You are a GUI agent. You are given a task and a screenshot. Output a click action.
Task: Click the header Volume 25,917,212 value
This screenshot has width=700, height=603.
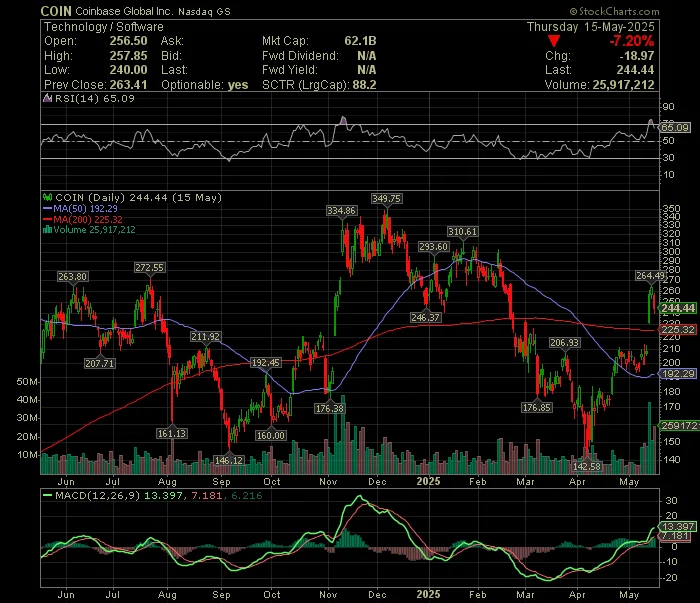click(x=623, y=85)
